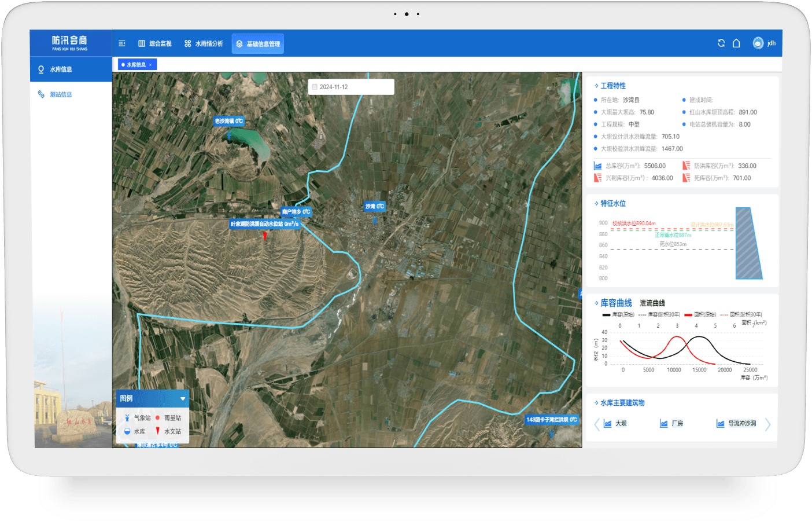Click the 水库信息 sidebar location icon
Image resolution: width=812 pixels, height=521 pixels.
41,69
